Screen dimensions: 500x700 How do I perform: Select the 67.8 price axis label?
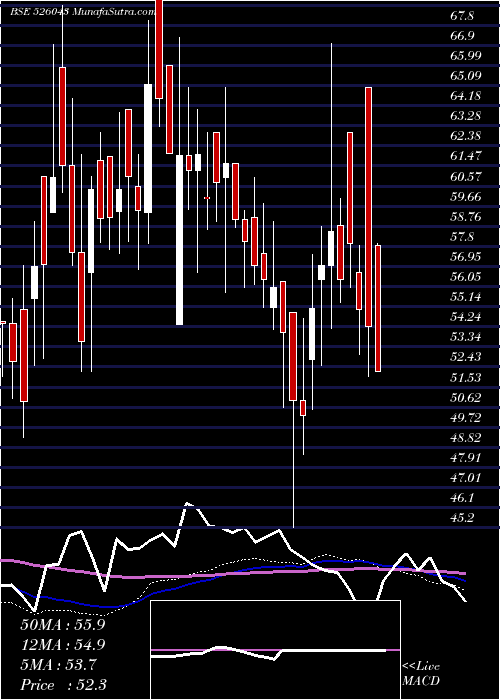pos(463,16)
